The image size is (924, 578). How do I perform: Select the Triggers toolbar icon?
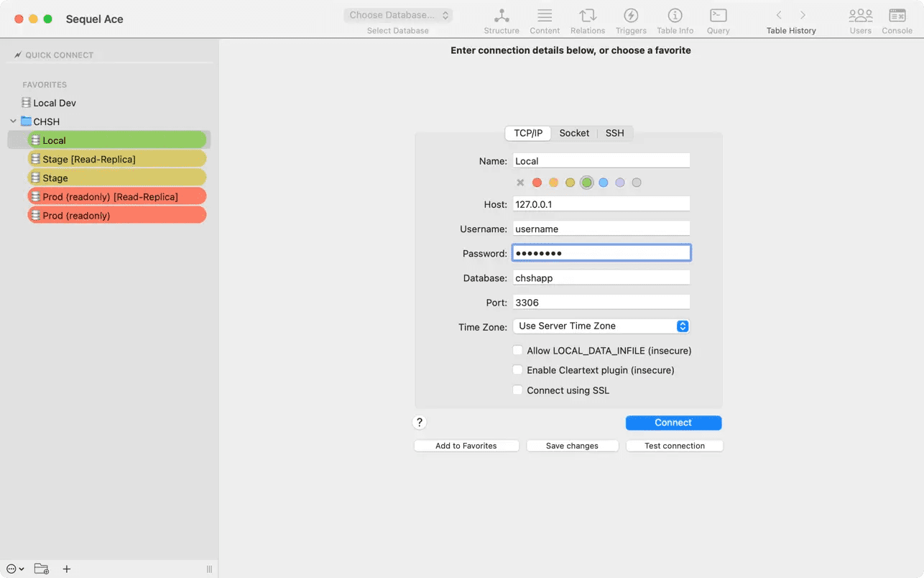point(631,16)
